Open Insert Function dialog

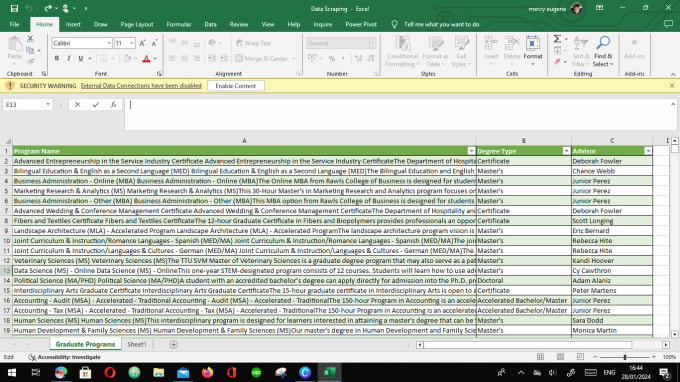click(113, 104)
